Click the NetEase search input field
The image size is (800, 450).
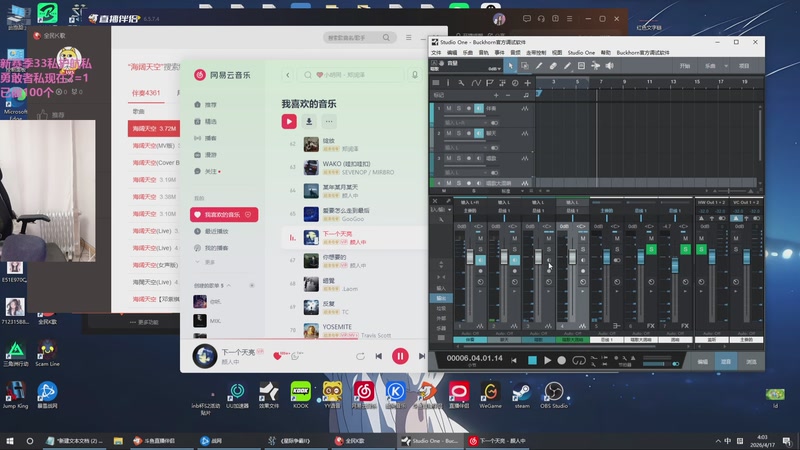[352, 75]
